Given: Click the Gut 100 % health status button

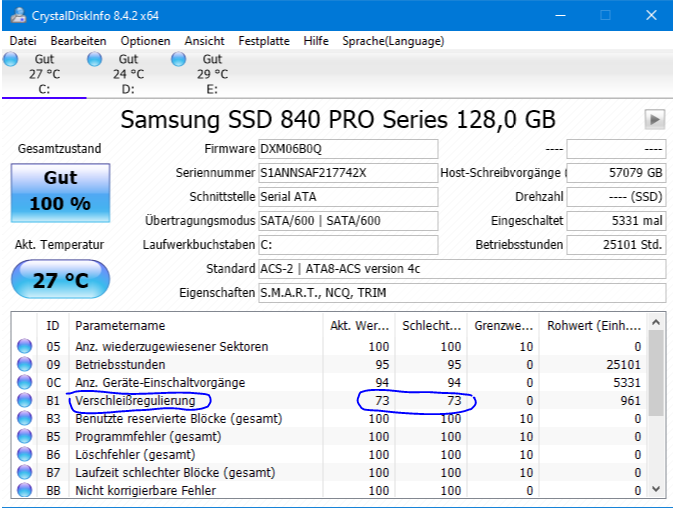Looking at the screenshot, I should 61,192.
